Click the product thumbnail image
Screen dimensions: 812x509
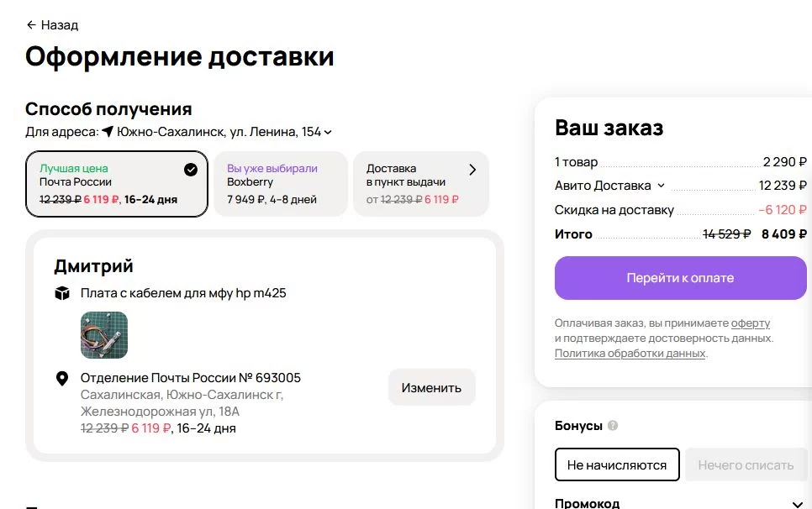pos(104,335)
